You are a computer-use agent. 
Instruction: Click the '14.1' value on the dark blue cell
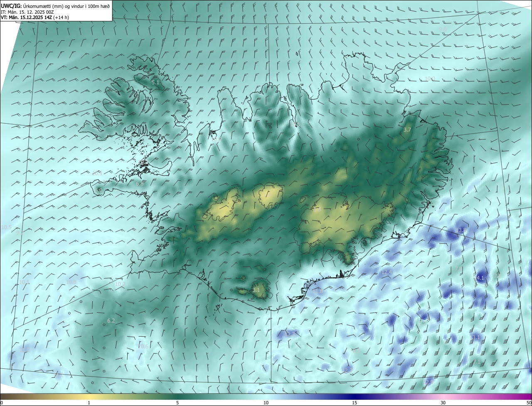(x=479, y=278)
